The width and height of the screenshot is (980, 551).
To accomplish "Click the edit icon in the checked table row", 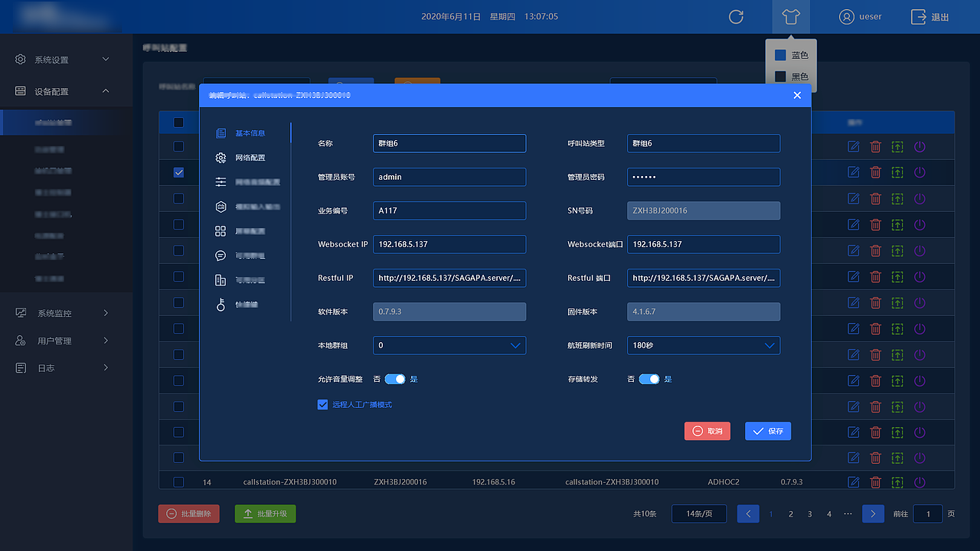I will [854, 173].
